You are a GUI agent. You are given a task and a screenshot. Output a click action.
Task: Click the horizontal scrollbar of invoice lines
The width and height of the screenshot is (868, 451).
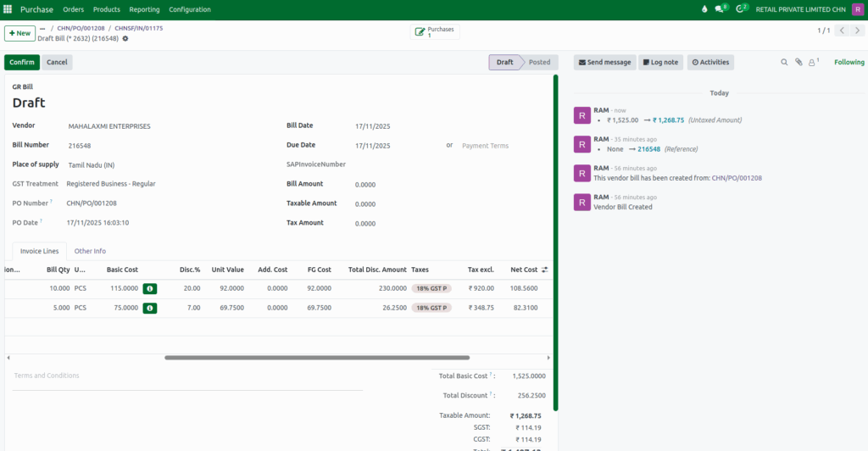(317, 358)
